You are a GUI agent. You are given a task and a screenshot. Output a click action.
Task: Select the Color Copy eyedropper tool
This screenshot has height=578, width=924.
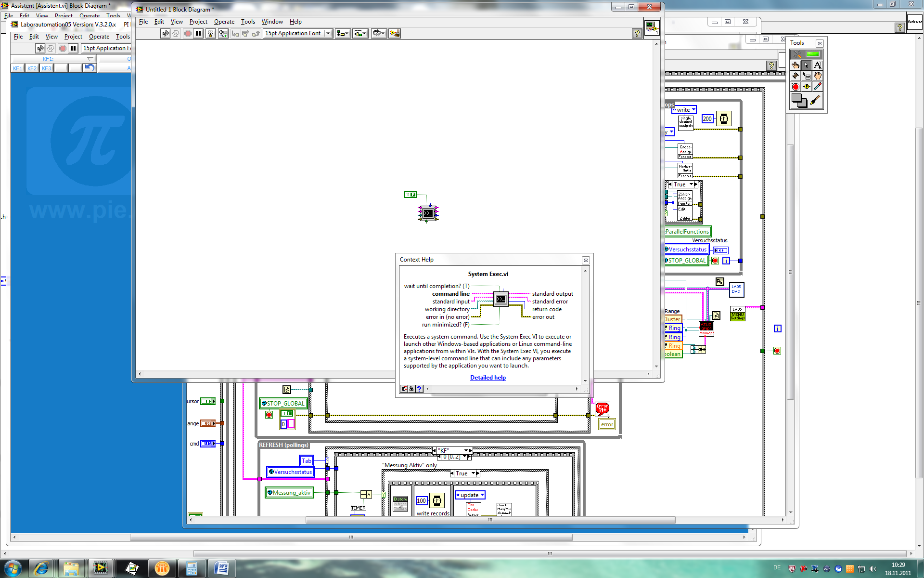click(x=818, y=87)
